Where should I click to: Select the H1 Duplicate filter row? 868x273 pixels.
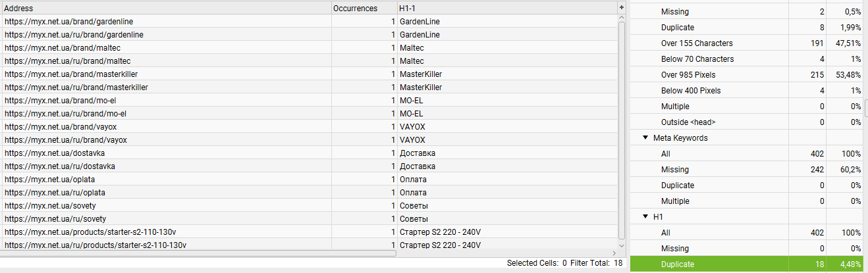749,264
